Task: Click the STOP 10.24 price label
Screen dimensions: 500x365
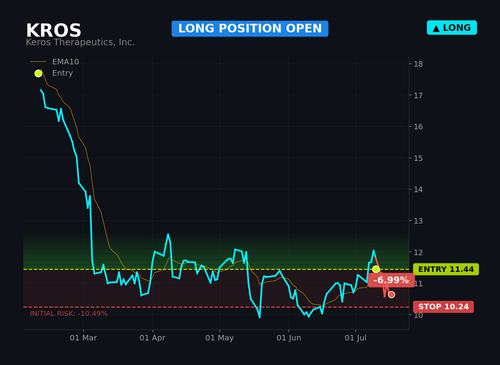Action: click(x=443, y=307)
